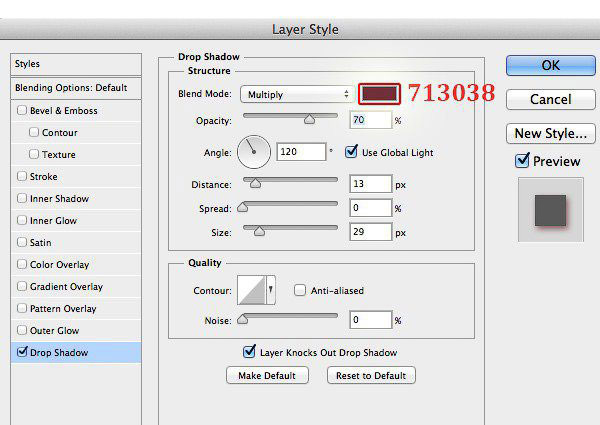Open the Blend Mode Multiply dropdown
This screenshot has height=425, width=600.
[x=297, y=94]
